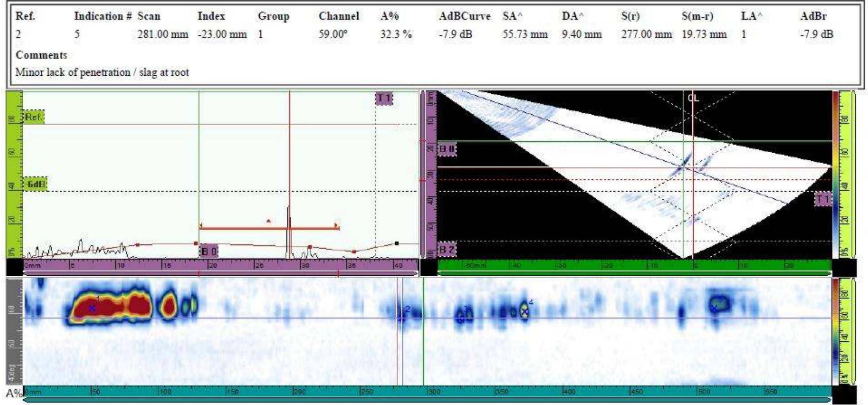Image resolution: width=868 pixels, height=405 pixels.
Task: Select the SA^ value "55.73 mm"
Action: point(525,34)
